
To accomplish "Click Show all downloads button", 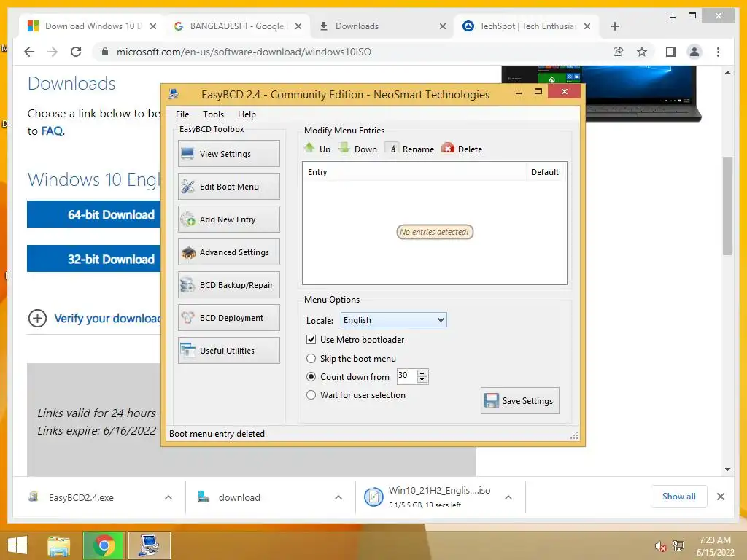I will [x=678, y=497].
